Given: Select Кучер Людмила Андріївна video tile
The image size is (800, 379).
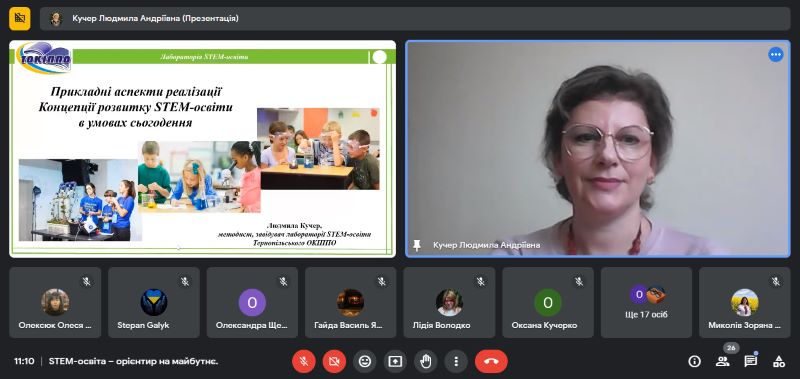Looking at the screenshot, I should [597, 148].
